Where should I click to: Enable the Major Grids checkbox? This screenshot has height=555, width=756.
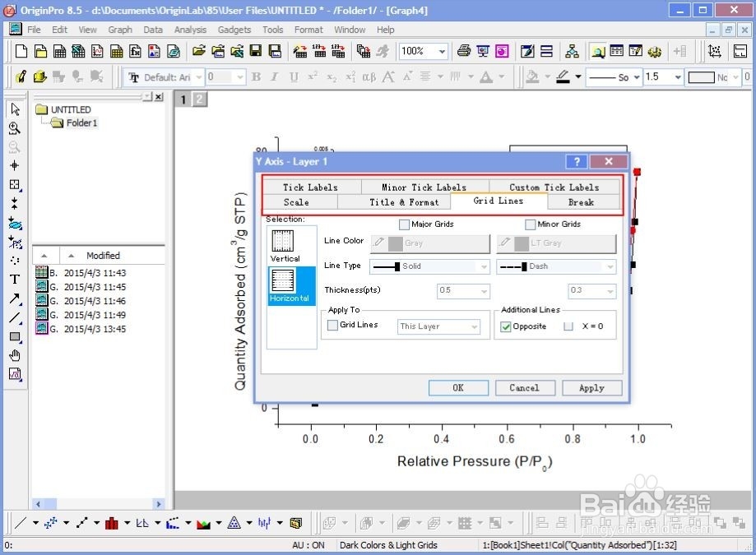404,224
